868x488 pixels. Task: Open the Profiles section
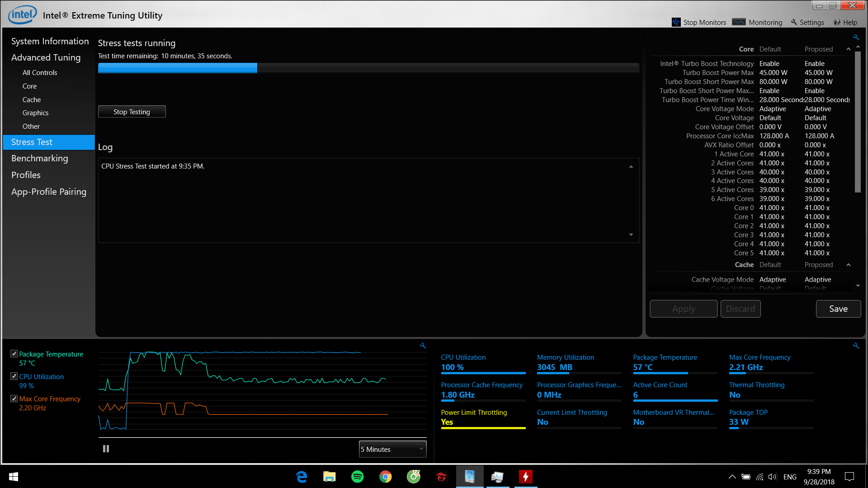click(x=26, y=175)
